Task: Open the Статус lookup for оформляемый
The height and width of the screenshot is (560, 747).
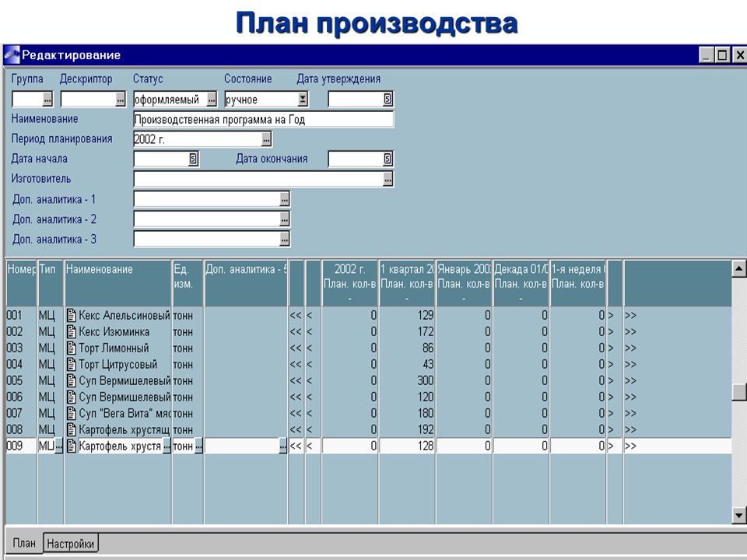Action: pos(212,100)
